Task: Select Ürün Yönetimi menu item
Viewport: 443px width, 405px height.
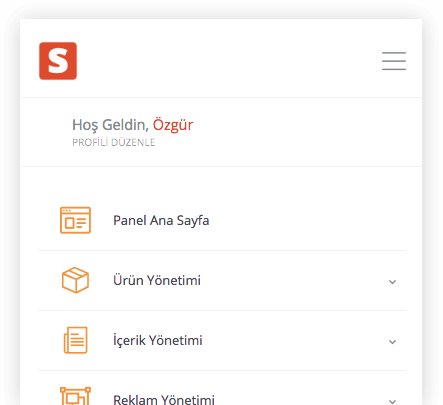Action: click(222, 280)
